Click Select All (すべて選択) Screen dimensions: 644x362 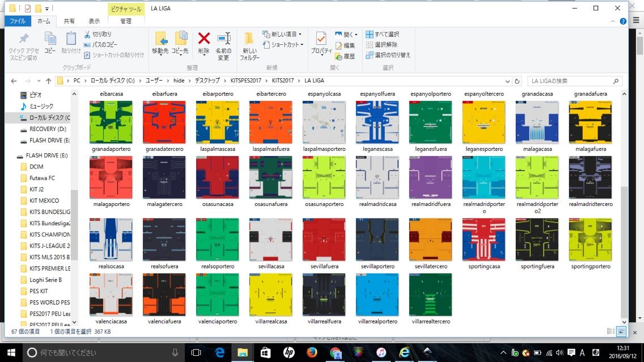pyautogui.click(x=382, y=34)
